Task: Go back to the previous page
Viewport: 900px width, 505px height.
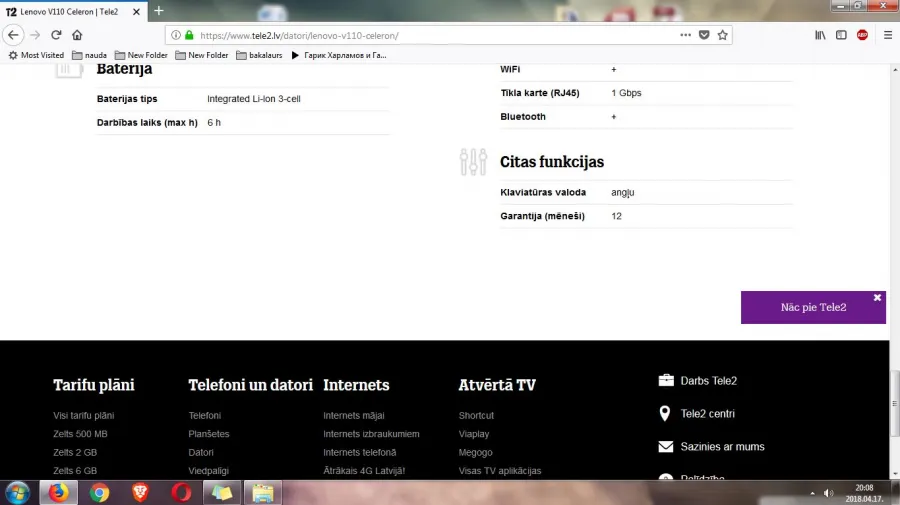Action: point(13,35)
